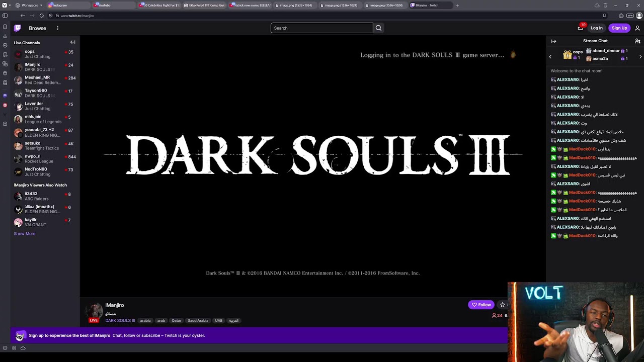Switch to the Instagram tab

click(x=68, y=5)
